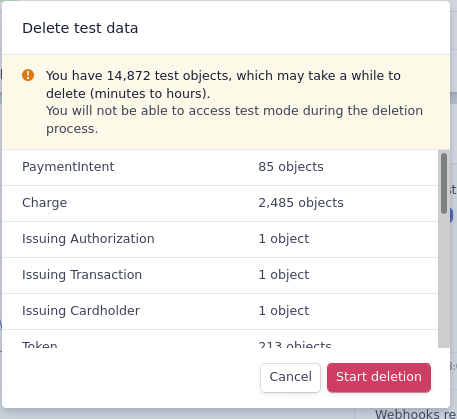Select the Charge row label

click(44, 203)
